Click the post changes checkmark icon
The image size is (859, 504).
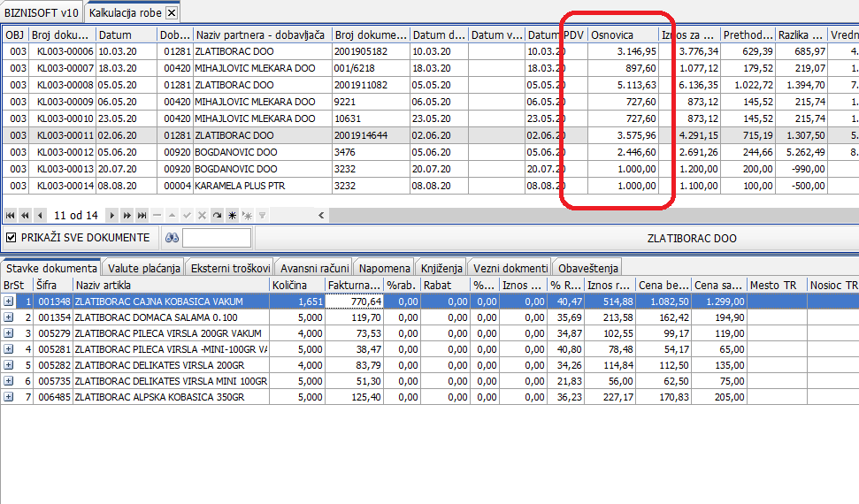pos(187,215)
